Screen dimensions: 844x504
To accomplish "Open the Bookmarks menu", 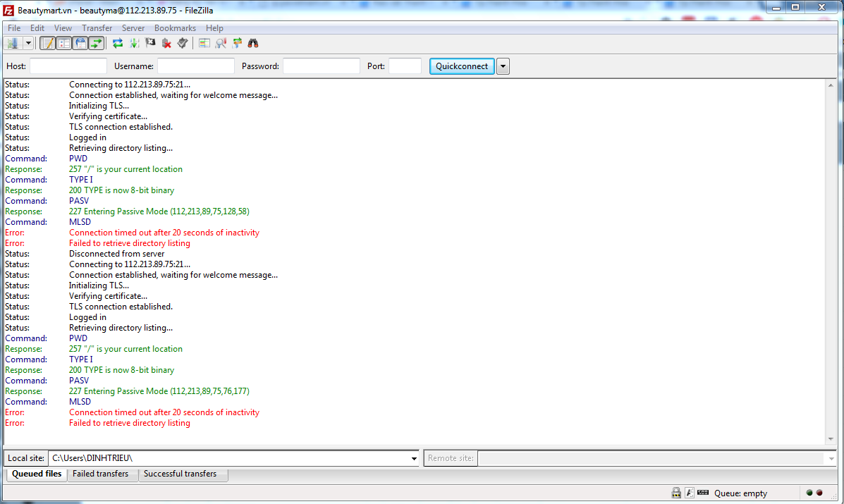I will pos(175,28).
